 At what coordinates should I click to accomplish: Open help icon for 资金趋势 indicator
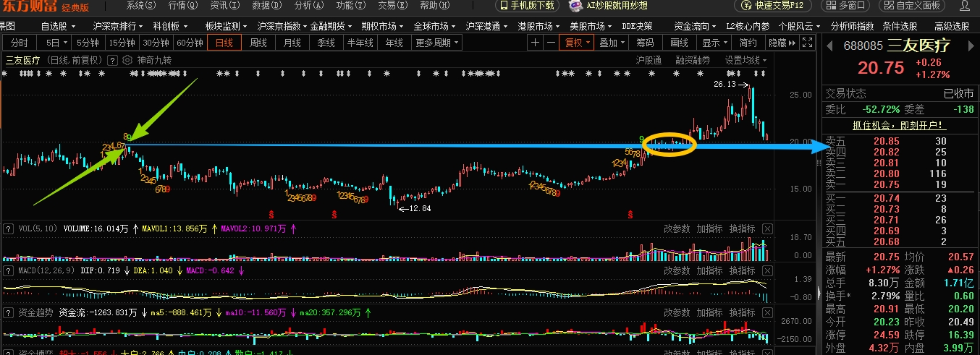click(8, 312)
